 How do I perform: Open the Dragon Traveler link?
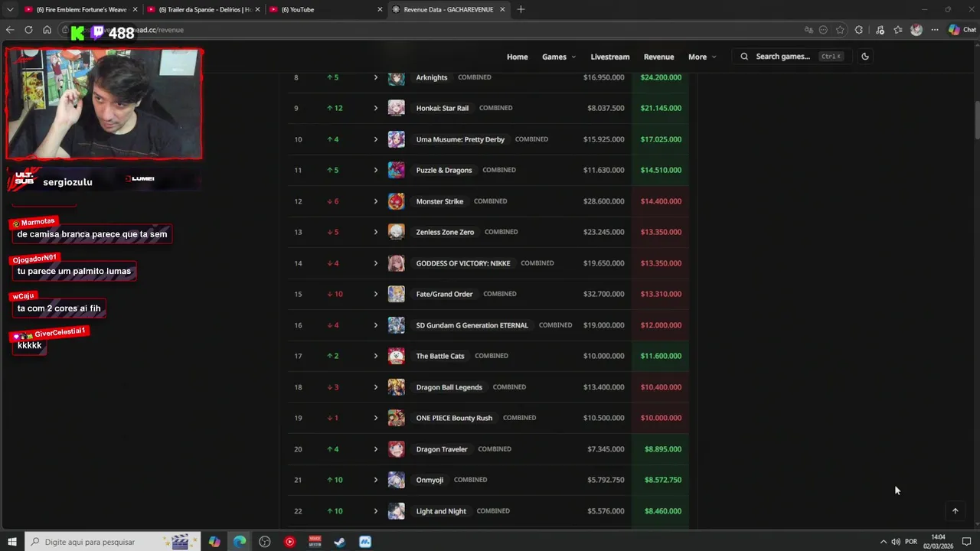[x=442, y=449]
